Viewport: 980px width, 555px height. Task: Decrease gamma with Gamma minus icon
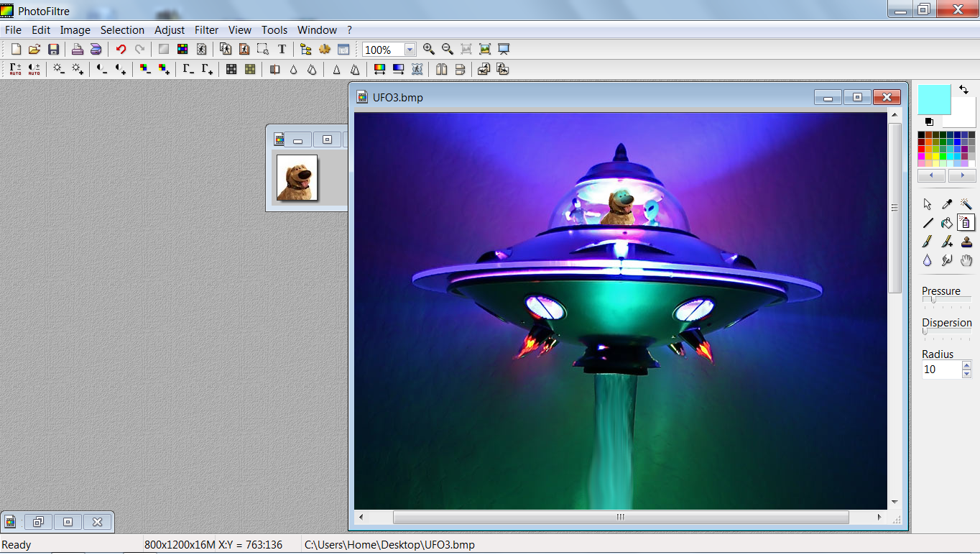pyautogui.click(x=188, y=69)
